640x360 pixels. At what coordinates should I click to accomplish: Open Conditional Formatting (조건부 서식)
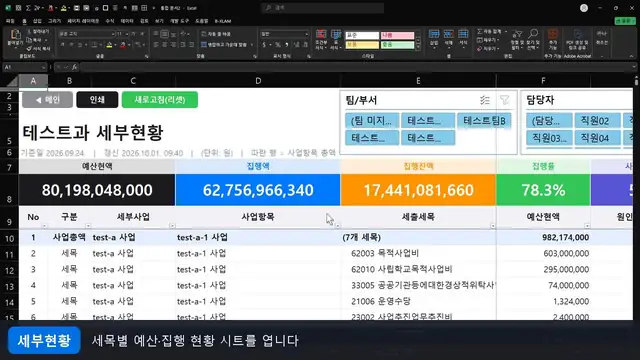click(321, 40)
